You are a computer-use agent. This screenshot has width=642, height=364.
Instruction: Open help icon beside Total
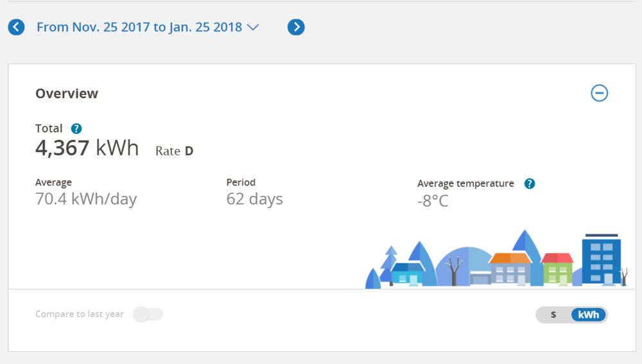click(76, 128)
